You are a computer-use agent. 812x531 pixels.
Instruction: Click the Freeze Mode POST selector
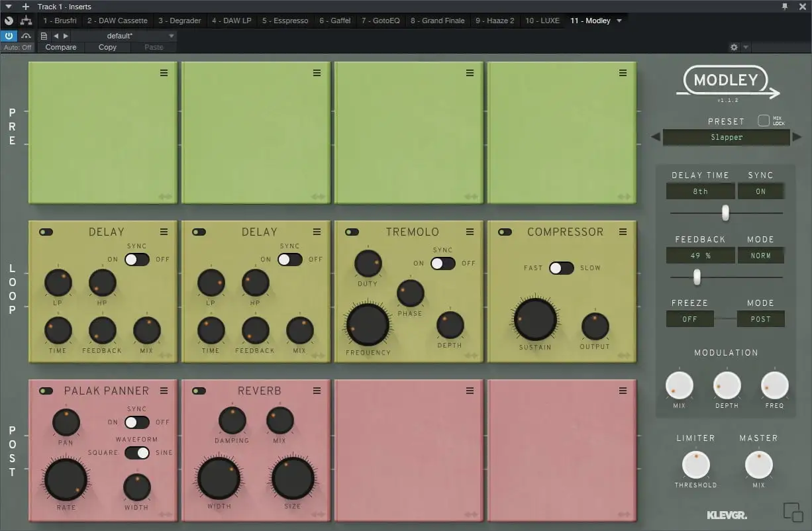pyautogui.click(x=760, y=319)
